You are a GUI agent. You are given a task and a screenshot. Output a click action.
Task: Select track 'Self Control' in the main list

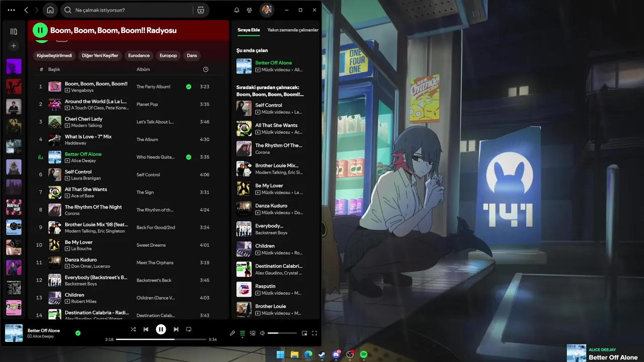[78, 171]
